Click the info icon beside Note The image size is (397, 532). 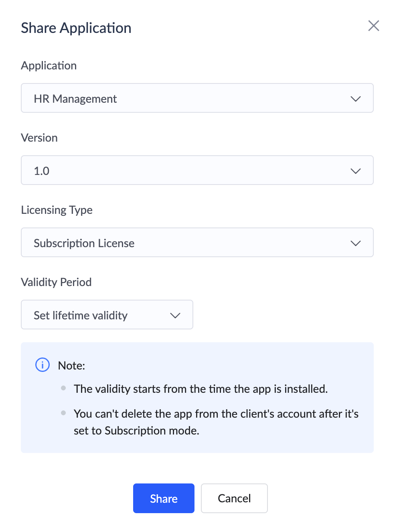point(43,365)
